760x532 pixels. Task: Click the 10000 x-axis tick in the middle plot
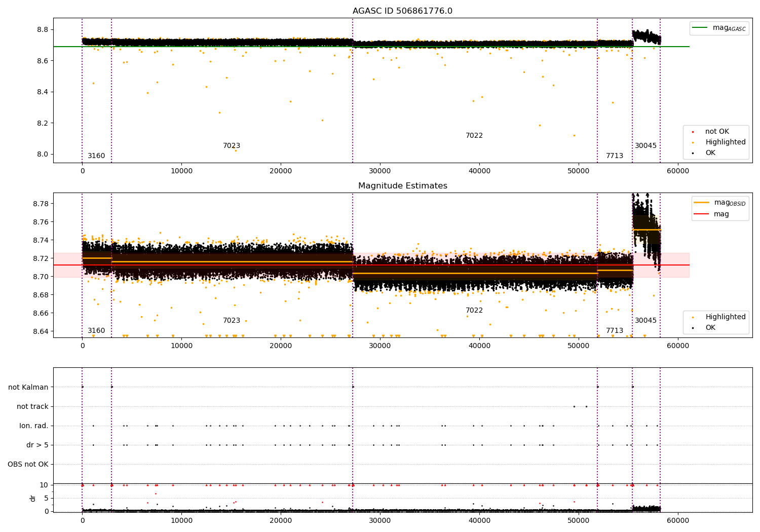[181, 346]
